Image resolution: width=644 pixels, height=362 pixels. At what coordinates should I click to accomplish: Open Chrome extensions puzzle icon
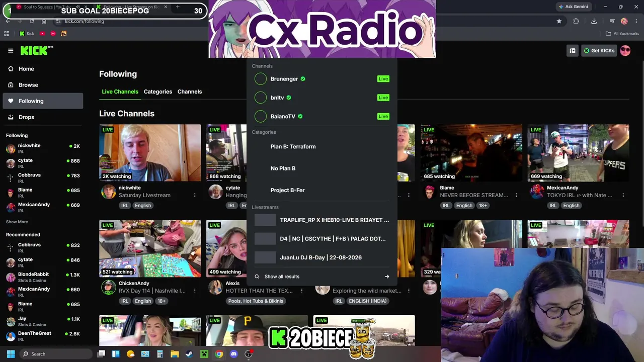pyautogui.click(x=576, y=21)
